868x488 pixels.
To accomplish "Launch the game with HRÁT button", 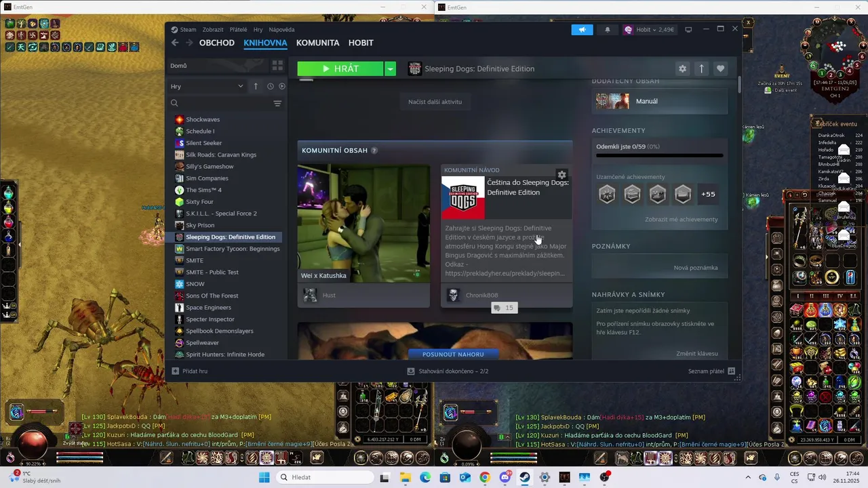I will 340,68.
